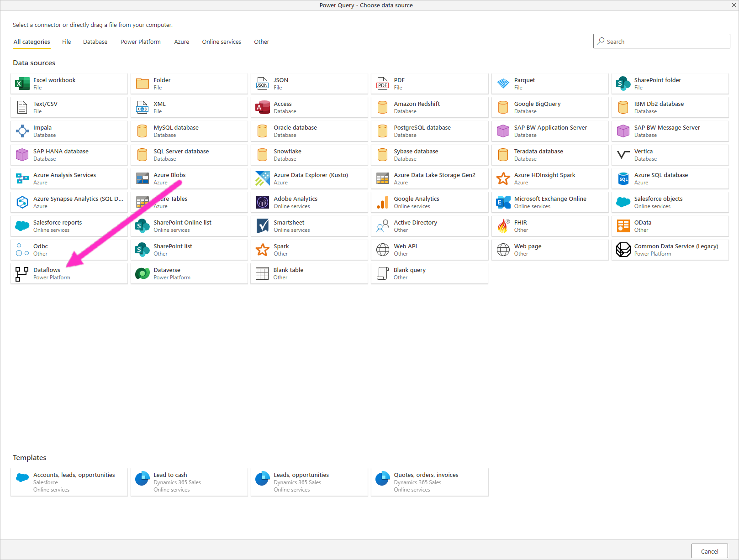739x560 pixels.
Task: Choose the OData connector icon
Action: click(x=623, y=226)
